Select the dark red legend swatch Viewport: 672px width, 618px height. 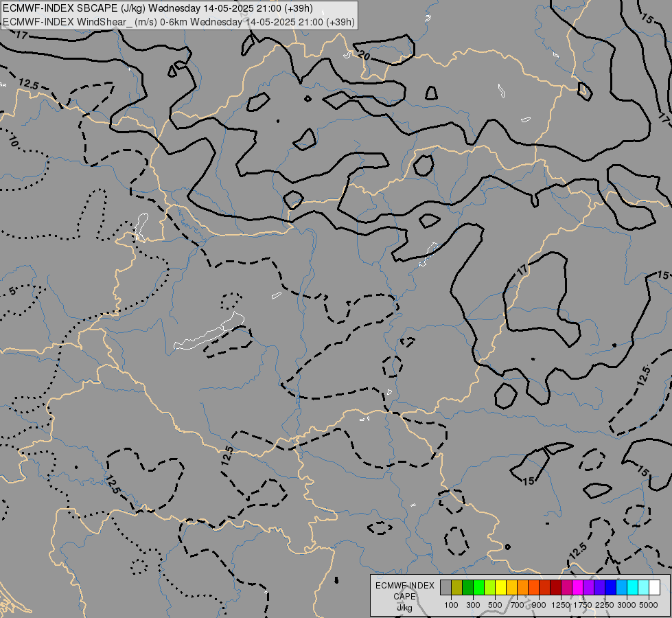coord(555,587)
